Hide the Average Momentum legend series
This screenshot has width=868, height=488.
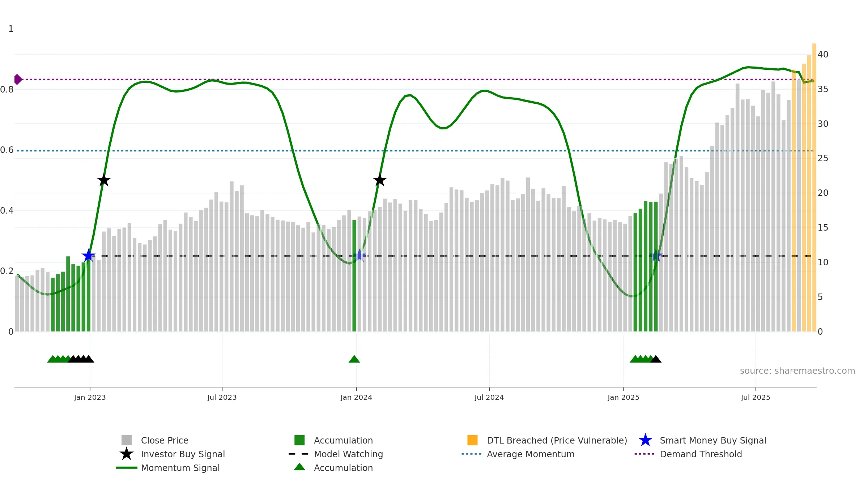pos(530,454)
